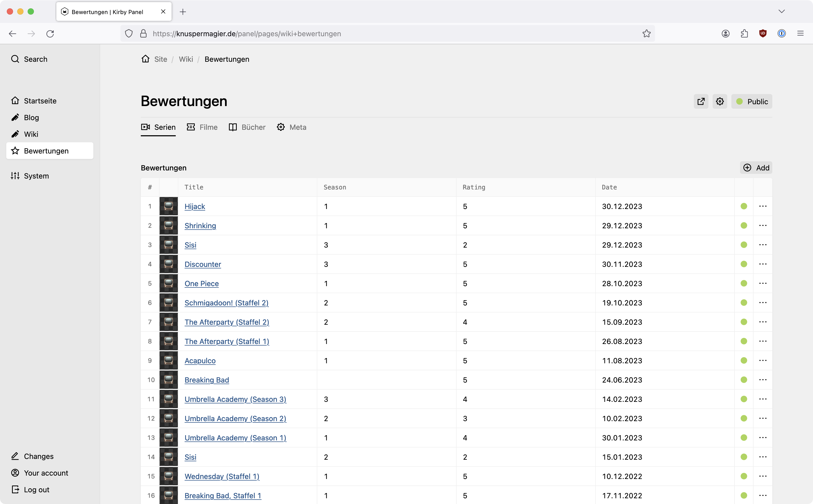The height and width of the screenshot is (504, 813).
Task: Click the home icon in breadcrumb
Action: tap(145, 59)
